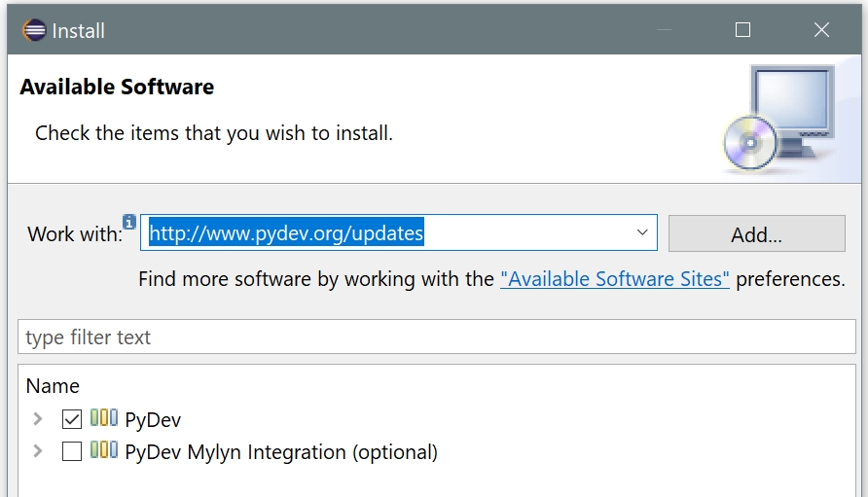
Task: Click the PyDev Mylyn Integration category icon
Action: (x=104, y=451)
